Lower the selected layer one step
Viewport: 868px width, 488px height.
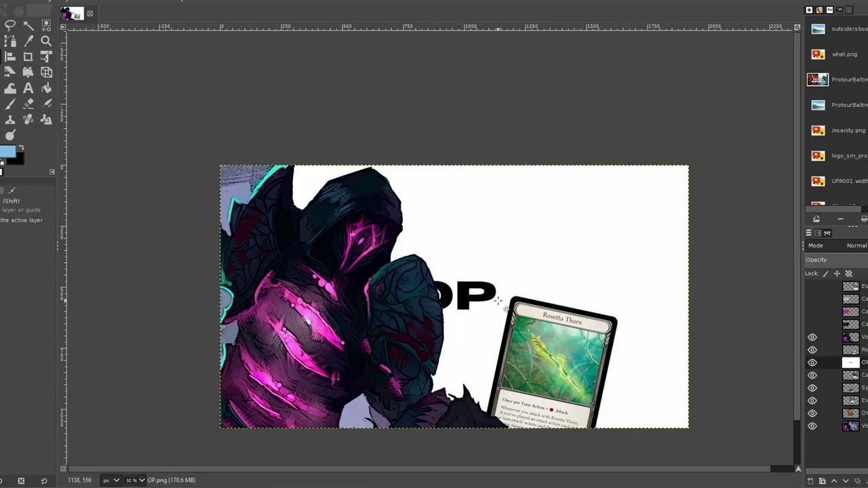[846, 481]
